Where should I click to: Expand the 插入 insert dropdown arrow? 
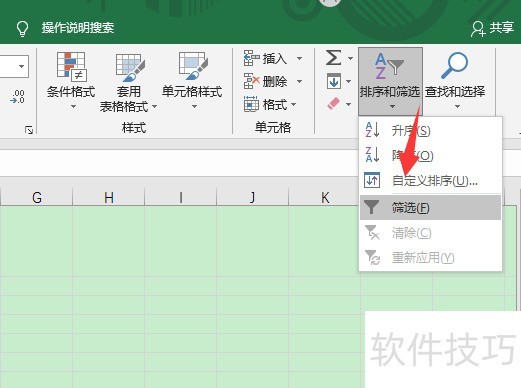[299, 59]
